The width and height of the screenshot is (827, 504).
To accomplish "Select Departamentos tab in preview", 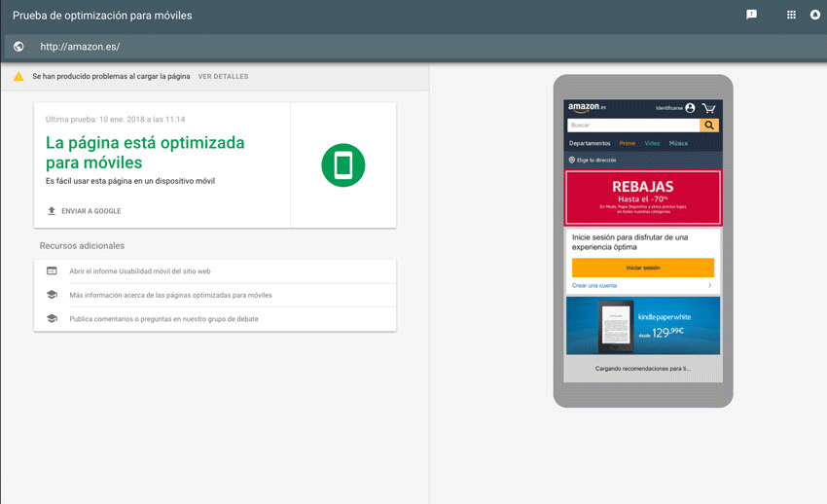I will click(590, 143).
